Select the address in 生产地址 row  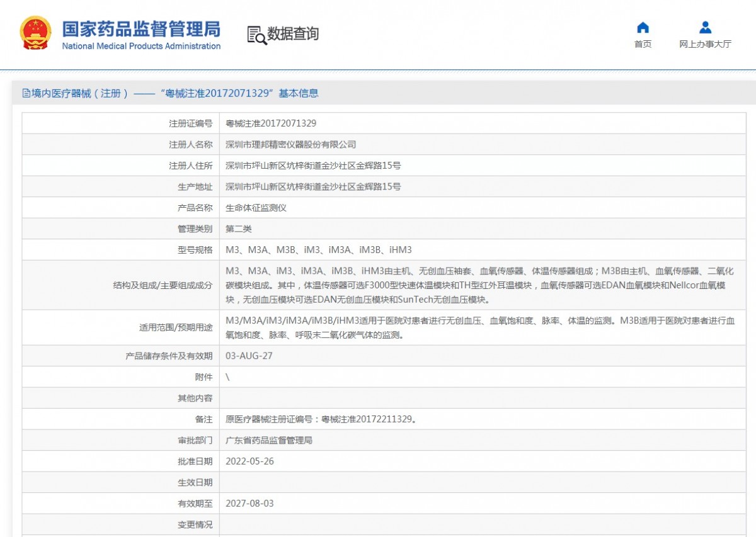pos(313,186)
